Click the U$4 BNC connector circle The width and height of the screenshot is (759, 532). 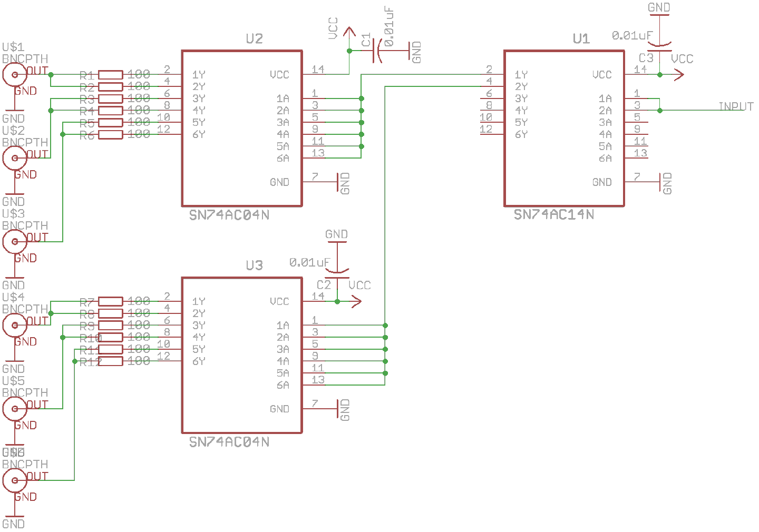pos(15,325)
